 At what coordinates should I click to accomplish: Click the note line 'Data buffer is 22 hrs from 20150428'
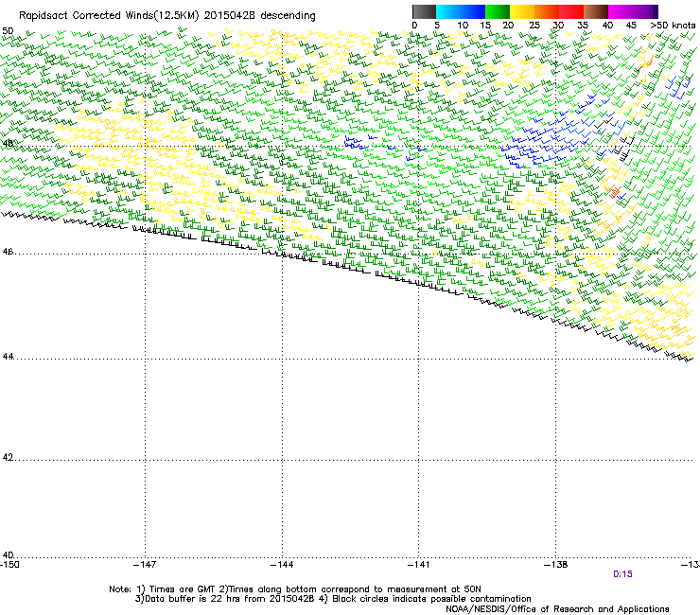pyautogui.click(x=230, y=599)
